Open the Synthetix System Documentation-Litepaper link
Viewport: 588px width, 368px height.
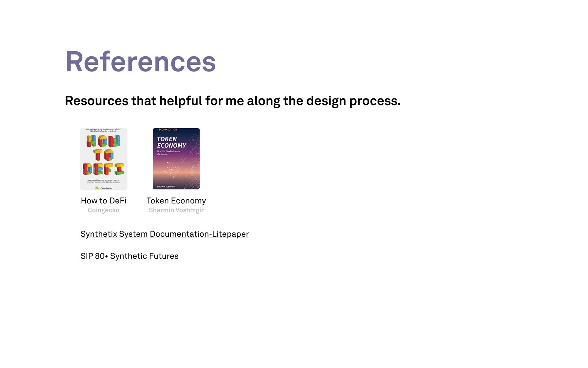coord(164,234)
